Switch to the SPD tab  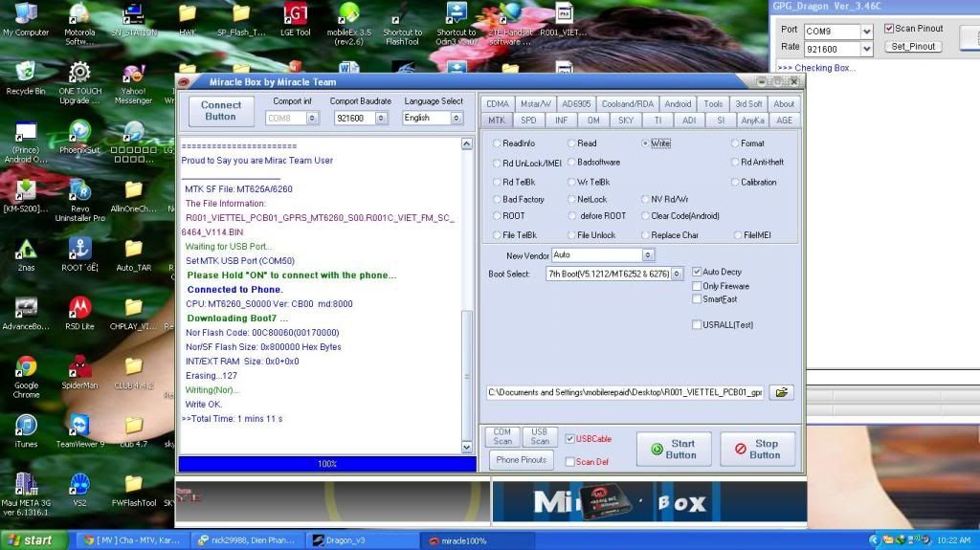(528, 120)
